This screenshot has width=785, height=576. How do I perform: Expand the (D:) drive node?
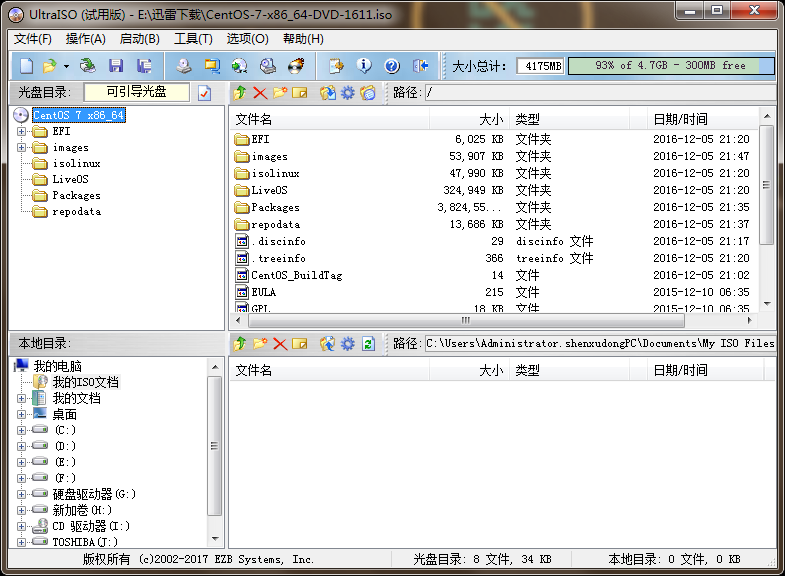click(22, 446)
